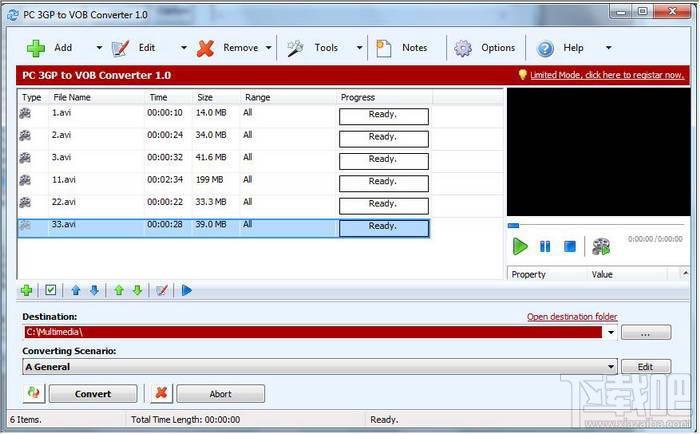Click the film icon of the 1.avi row
700x434 pixels.
pos(25,113)
